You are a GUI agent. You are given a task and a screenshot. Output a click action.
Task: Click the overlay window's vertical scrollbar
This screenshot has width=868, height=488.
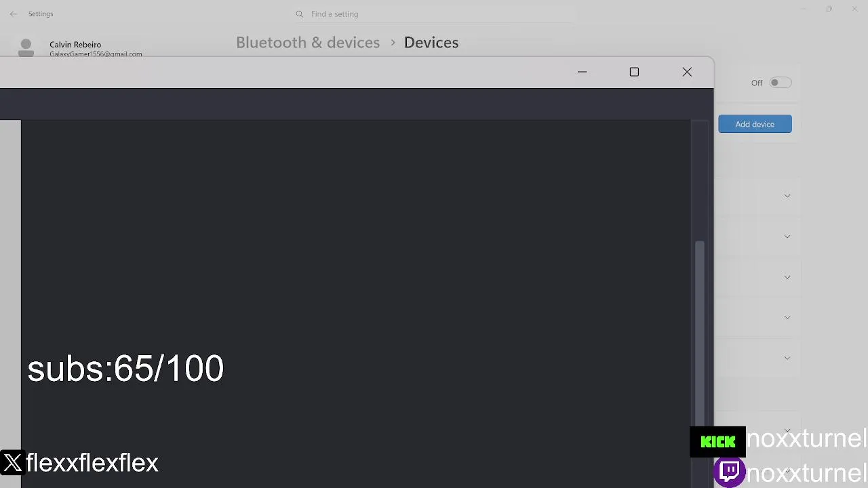coord(699,325)
